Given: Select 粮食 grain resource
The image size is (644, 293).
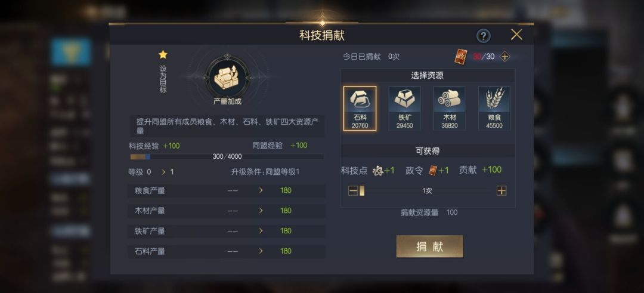Looking at the screenshot, I should pos(494,109).
